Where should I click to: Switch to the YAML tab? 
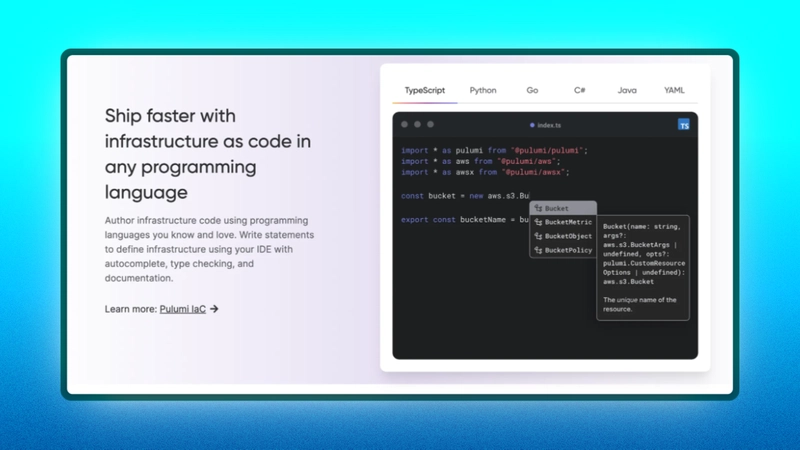[x=675, y=90]
